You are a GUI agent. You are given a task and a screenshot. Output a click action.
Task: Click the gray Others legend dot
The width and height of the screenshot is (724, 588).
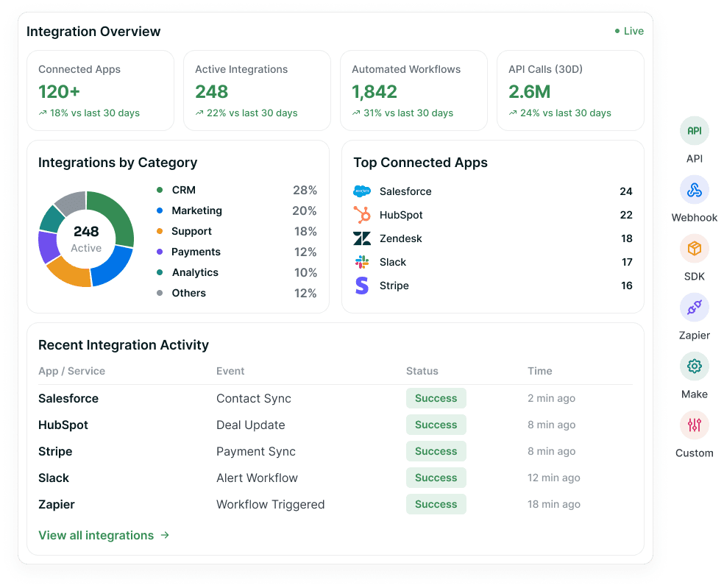click(x=160, y=293)
